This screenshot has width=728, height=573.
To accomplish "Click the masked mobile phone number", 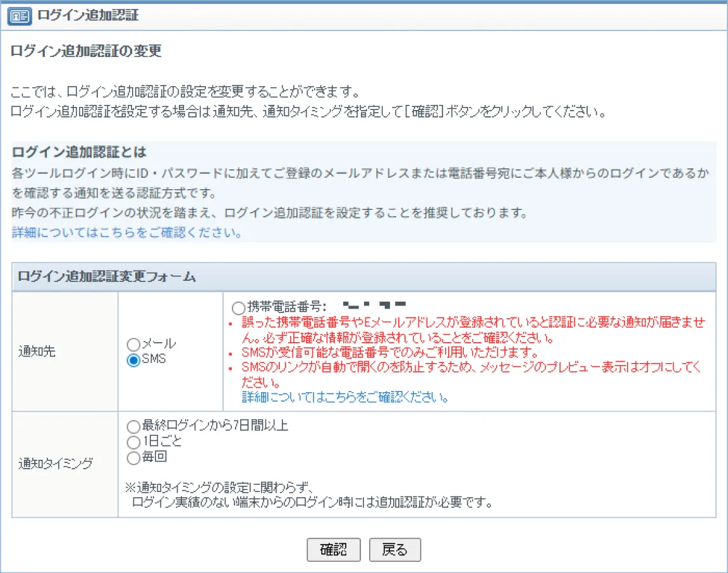I will click(372, 306).
